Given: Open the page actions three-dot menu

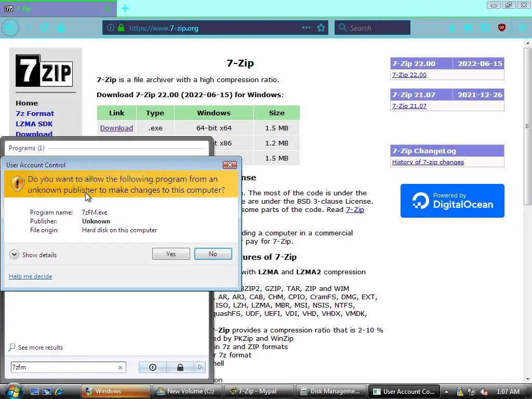Looking at the screenshot, I should tap(307, 28).
